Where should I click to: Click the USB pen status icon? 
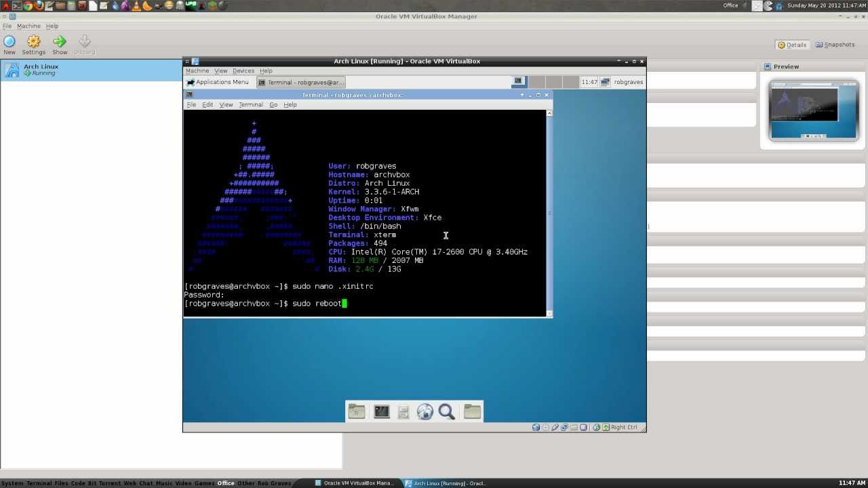[x=555, y=427]
